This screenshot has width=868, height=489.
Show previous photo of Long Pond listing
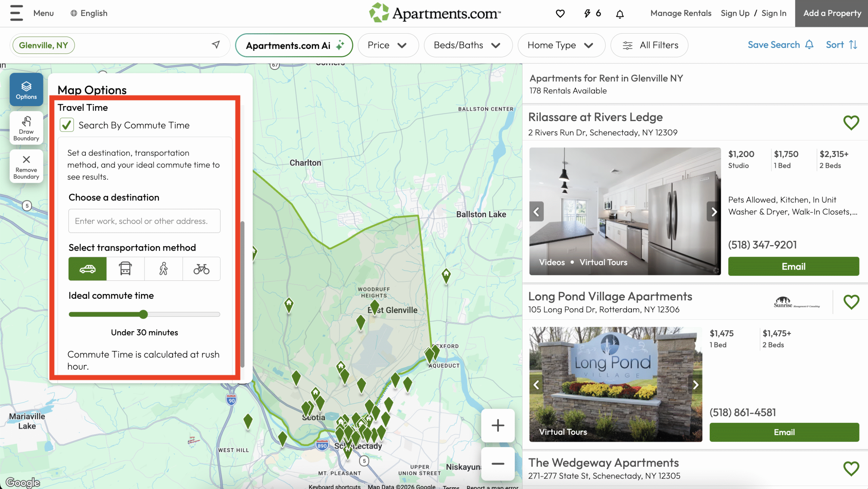[x=536, y=385]
